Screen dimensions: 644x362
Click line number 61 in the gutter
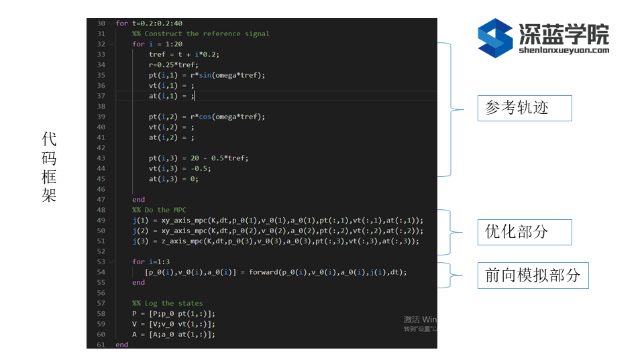(101, 345)
